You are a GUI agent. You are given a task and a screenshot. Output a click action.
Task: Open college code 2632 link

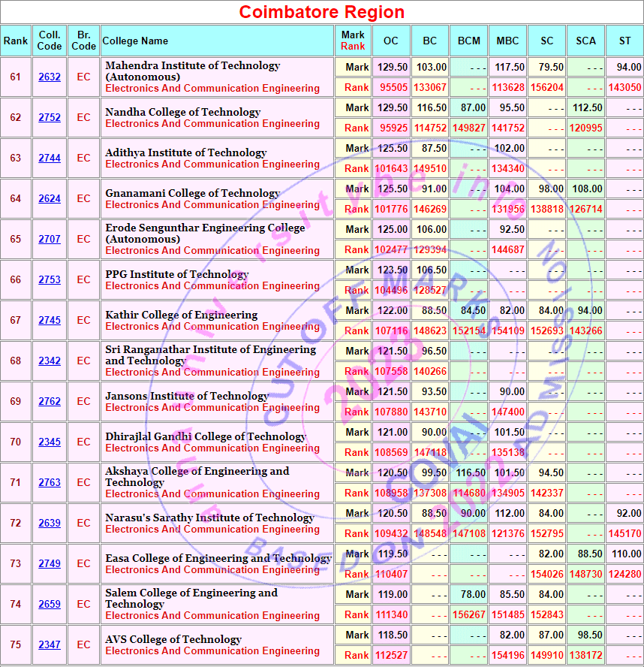50,77
